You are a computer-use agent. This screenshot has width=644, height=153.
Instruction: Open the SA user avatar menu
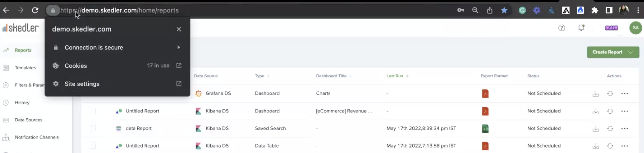pos(636,28)
